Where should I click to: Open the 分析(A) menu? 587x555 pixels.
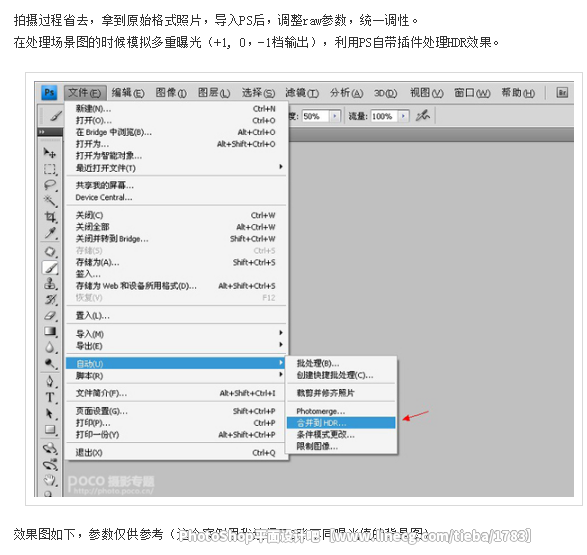pyautogui.click(x=346, y=93)
